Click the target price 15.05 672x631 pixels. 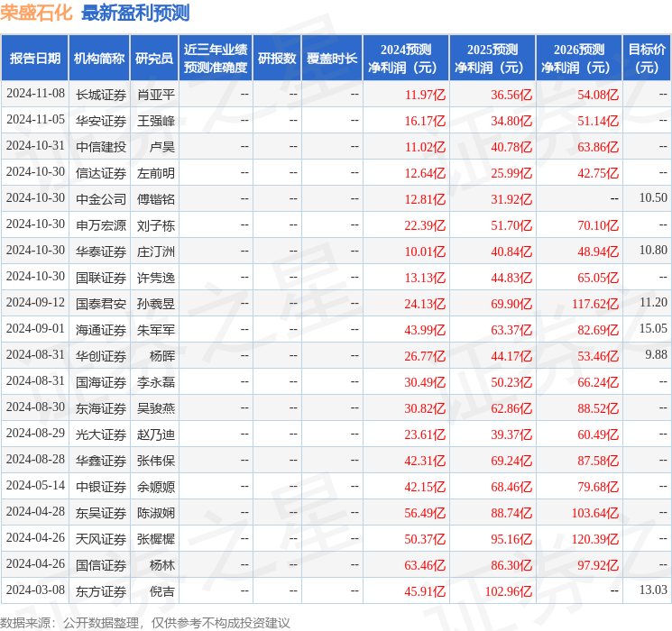[x=653, y=328]
